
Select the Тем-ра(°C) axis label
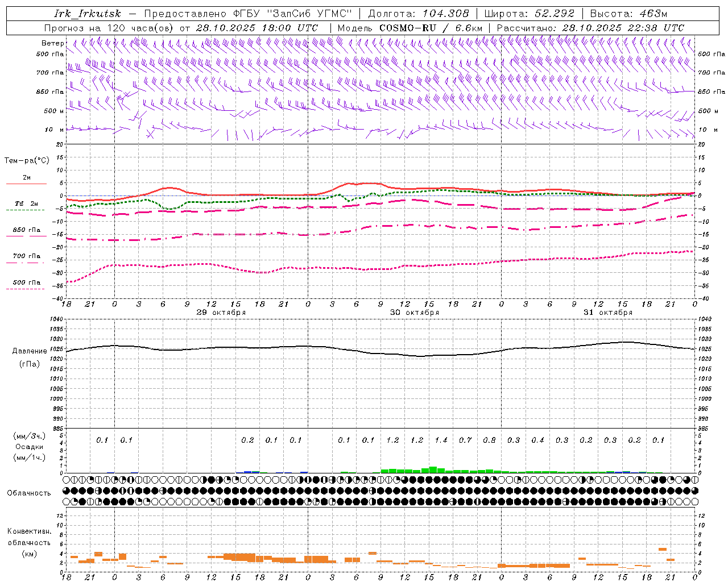27,160
